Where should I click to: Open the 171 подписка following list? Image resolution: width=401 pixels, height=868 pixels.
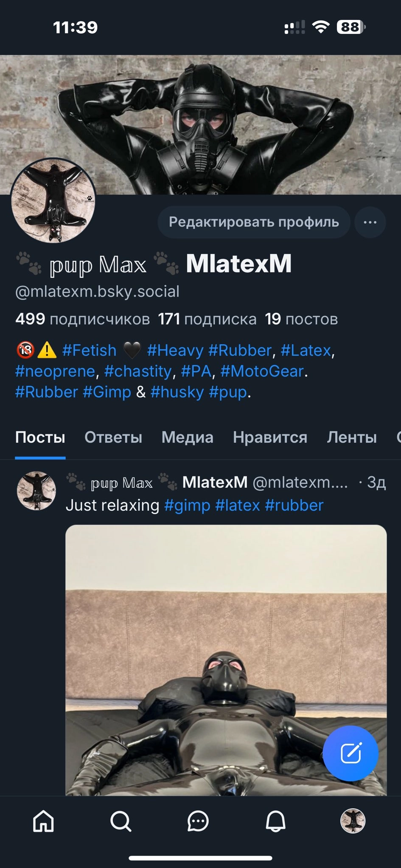pos(208,319)
